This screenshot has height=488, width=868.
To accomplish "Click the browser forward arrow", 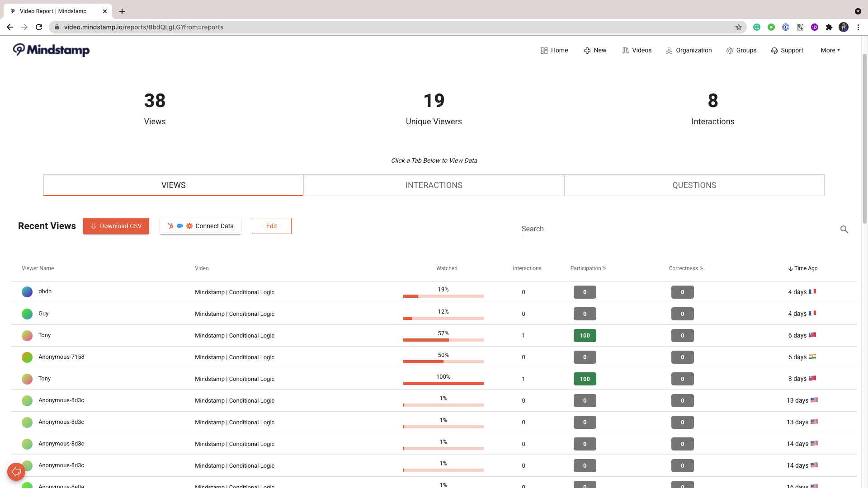I will click(x=24, y=27).
